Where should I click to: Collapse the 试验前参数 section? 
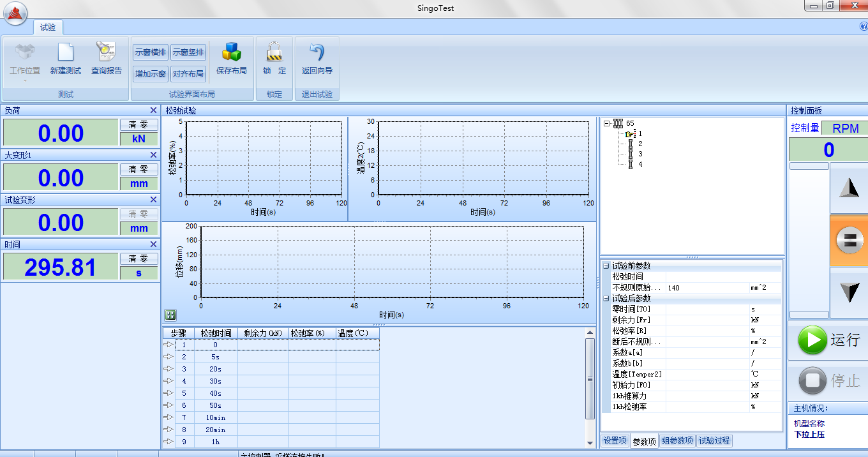606,266
